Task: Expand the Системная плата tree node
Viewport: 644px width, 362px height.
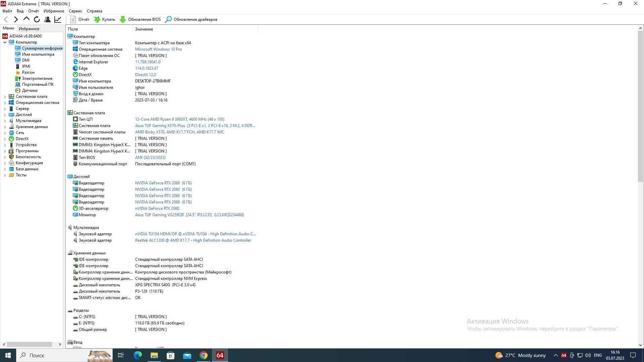Action: pyautogui.click(x=4, y=96)
